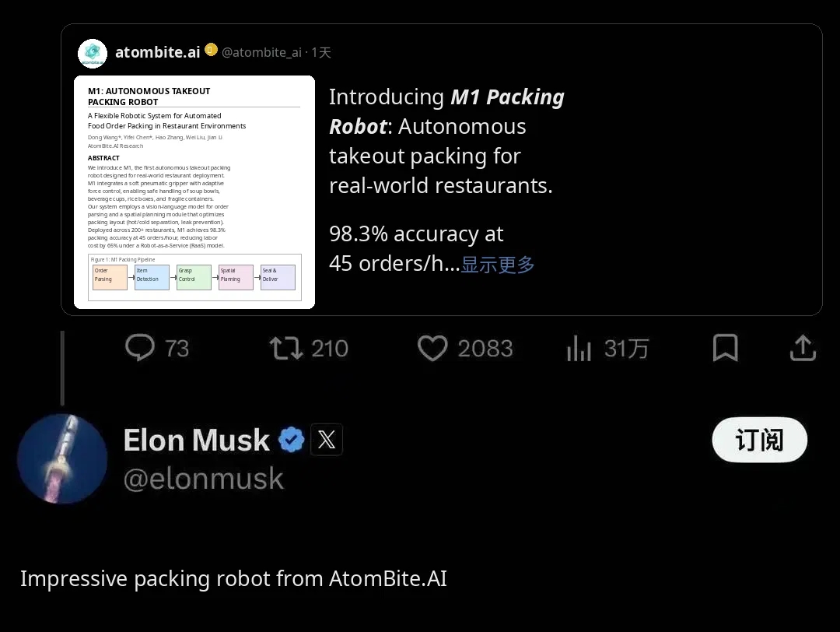Click the 1天 post timestamp
This screenshot has width=840, height=632.
tap(321, 53)
